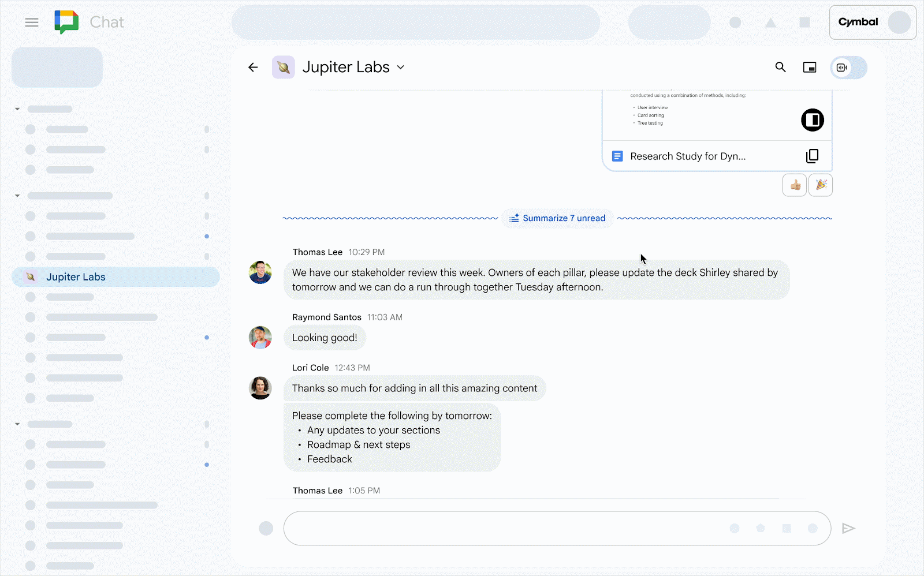This screenshot has height=576, width=924.
Task: Toggle the huddle audio call switch
Action: point(848,68)
